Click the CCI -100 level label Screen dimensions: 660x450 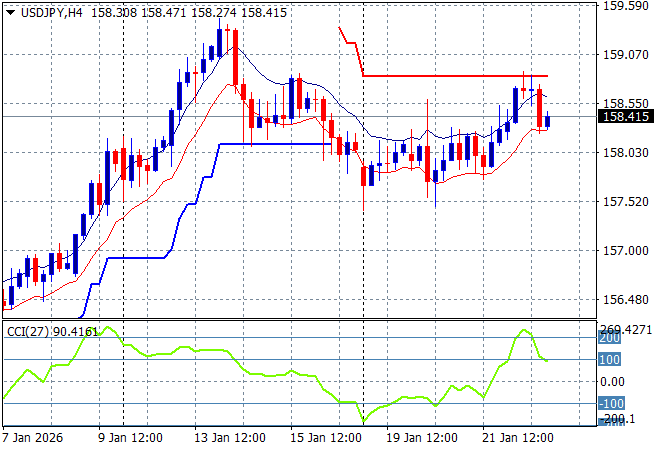coord(610,404)
